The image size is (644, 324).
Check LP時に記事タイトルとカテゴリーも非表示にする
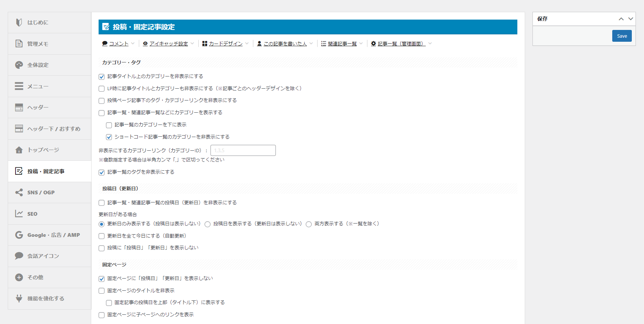click(102, 89)
